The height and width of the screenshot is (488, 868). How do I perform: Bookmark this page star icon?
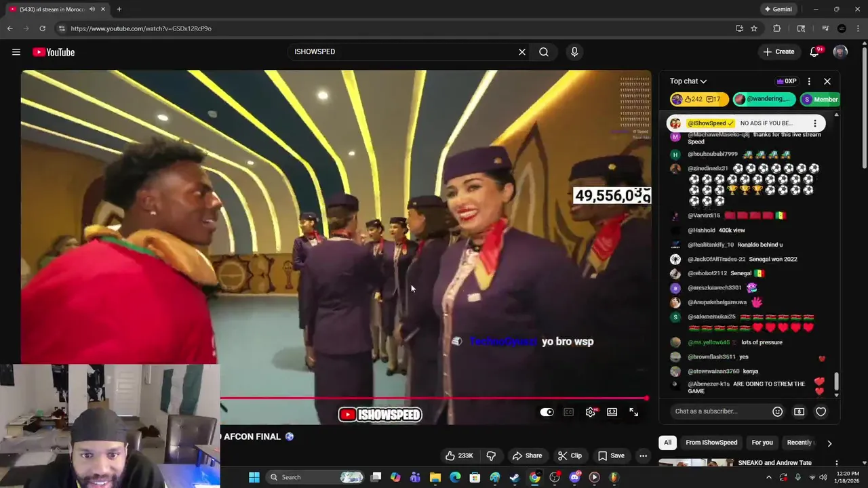754,28
